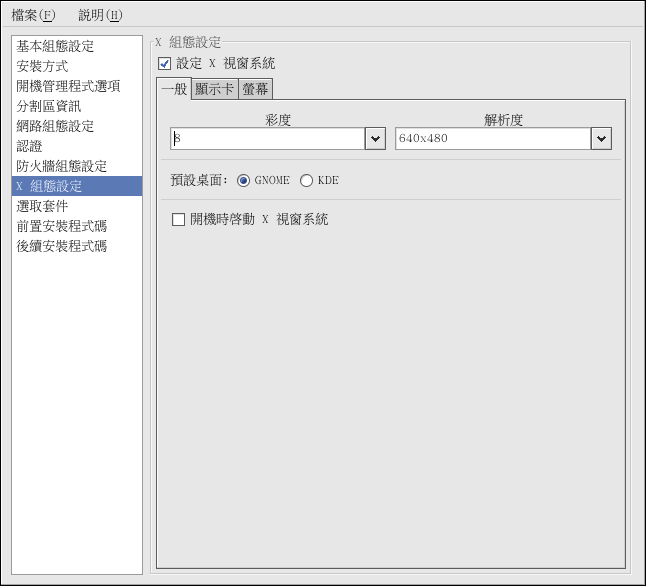Choose 防火牆組態設定 in the sidebar

pos(61,167)
